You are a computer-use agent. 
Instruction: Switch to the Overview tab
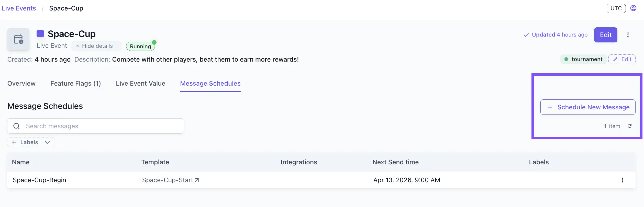(21, 84)
